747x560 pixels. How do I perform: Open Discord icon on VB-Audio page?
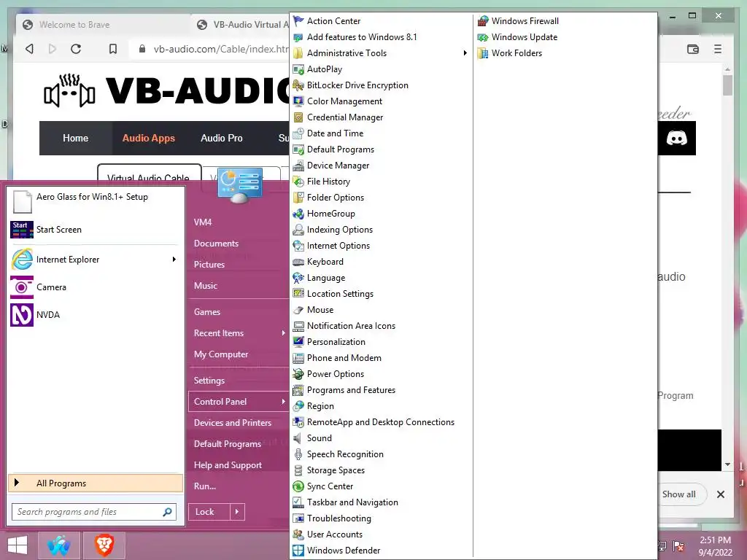pos(676,138)
